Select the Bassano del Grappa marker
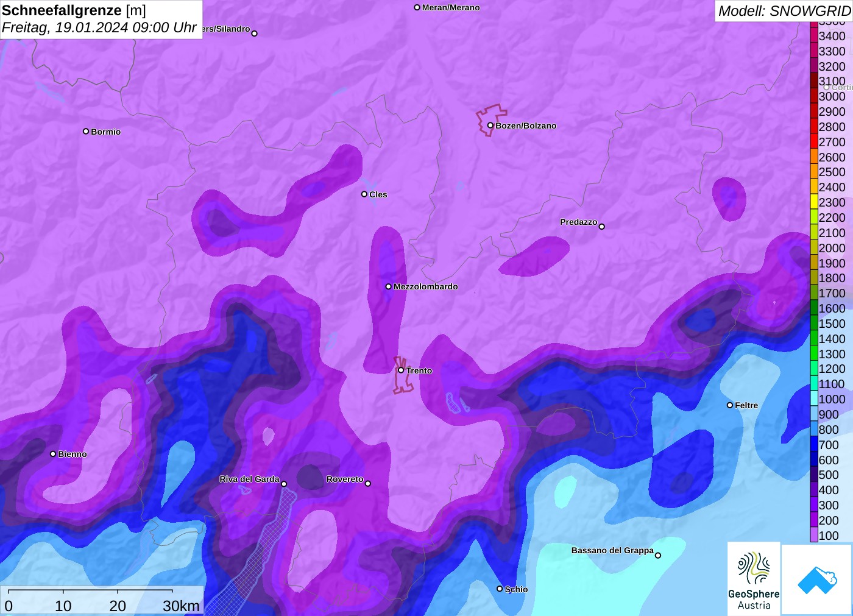Image resolution: width=853 pixels, height=616 pixels. click(658, 555)
